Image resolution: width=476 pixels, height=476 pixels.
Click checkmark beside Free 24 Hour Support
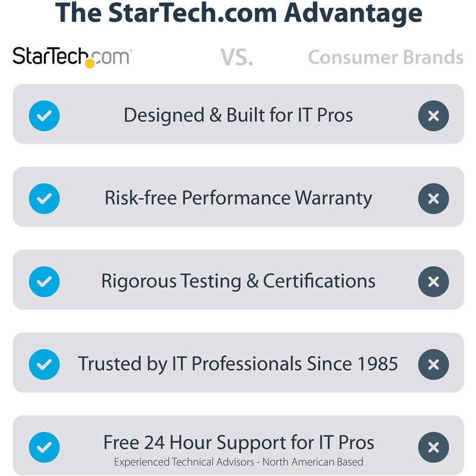click(44, 447)
